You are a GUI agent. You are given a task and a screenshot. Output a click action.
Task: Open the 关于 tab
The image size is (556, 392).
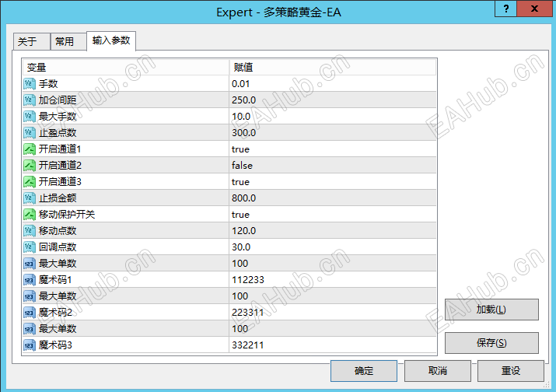click(x=32, y=41)
